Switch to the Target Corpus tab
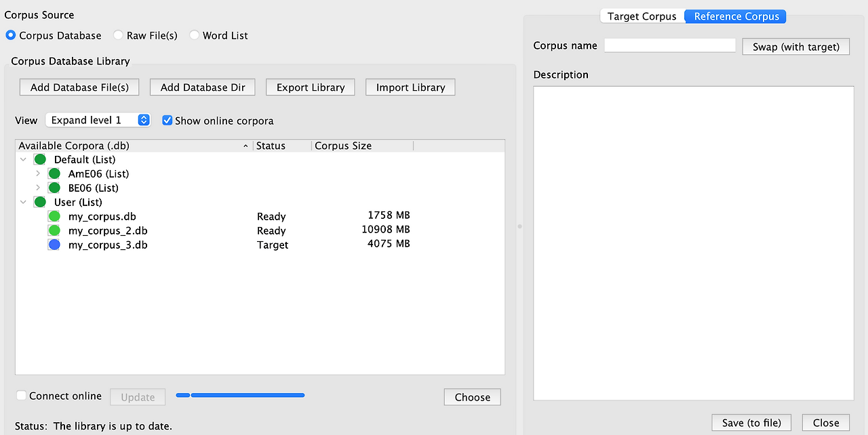868x435 pixels. click(642, 16)
